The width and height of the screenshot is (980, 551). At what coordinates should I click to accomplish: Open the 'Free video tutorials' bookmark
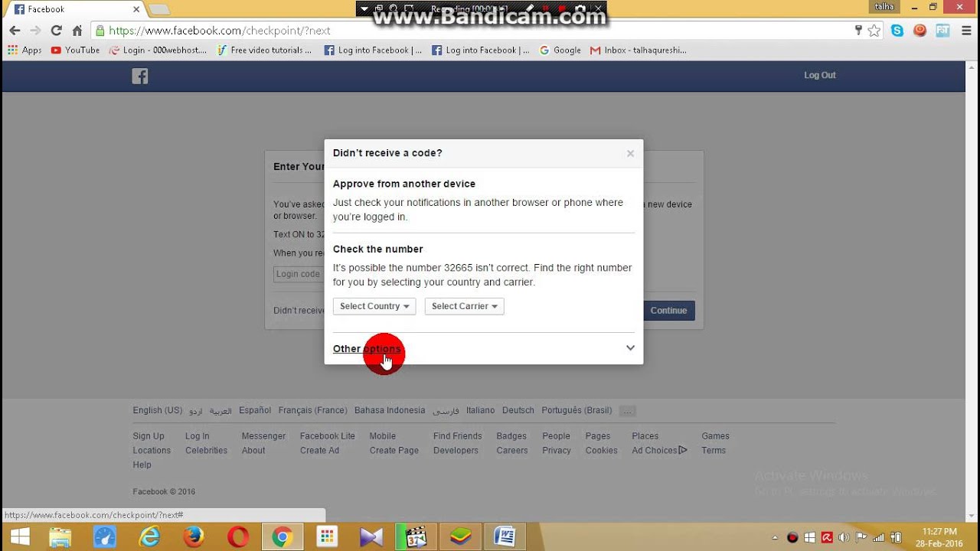point(264,51)
